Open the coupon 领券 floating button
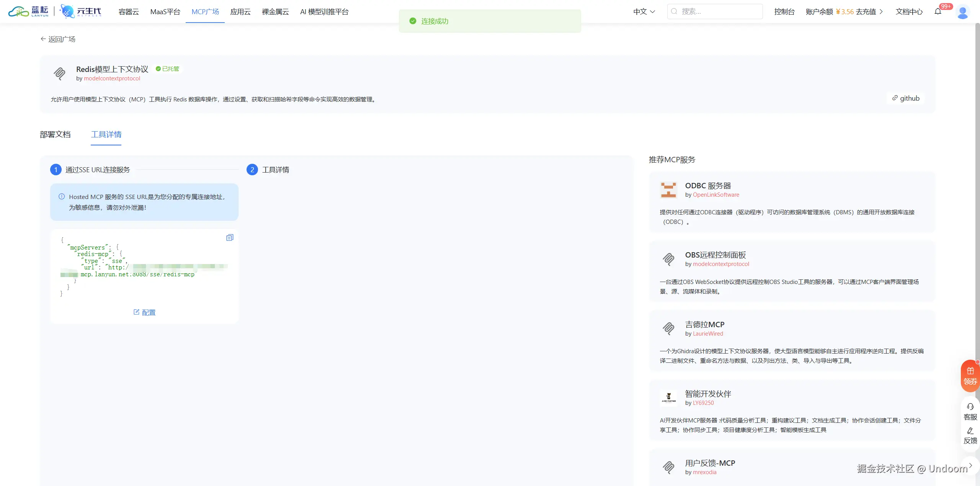This screenshot has width=980, height=486. tap(970, 376)
